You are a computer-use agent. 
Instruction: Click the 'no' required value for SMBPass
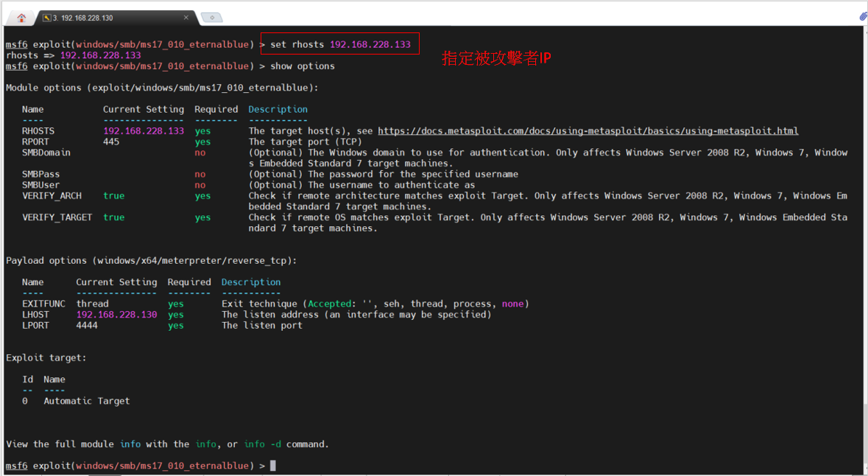pyautogui.click(x=200, y=174)
